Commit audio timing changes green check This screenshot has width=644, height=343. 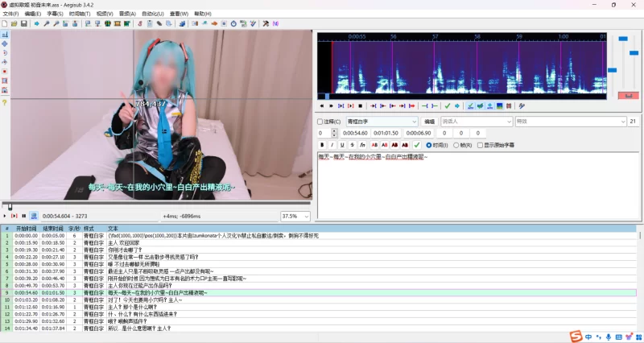point(448,106)
